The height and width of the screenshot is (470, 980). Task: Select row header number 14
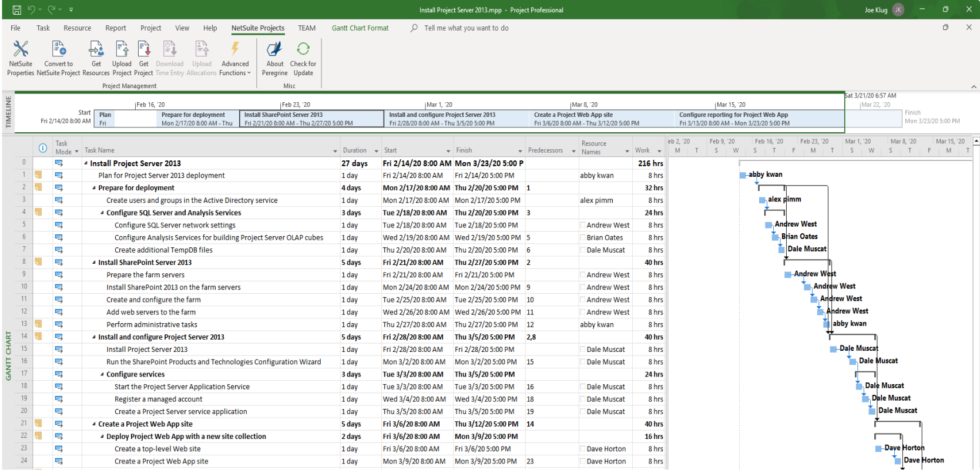pyautogui.click(x=24, y=337)
